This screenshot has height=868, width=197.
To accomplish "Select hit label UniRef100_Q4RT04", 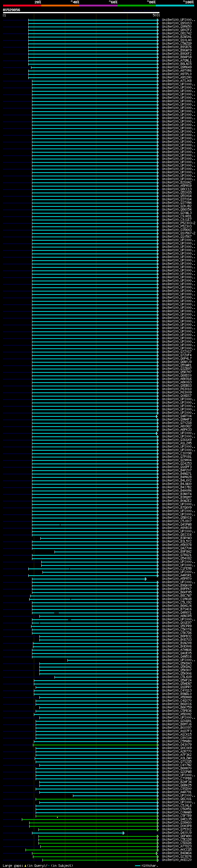I will (176, 416).
